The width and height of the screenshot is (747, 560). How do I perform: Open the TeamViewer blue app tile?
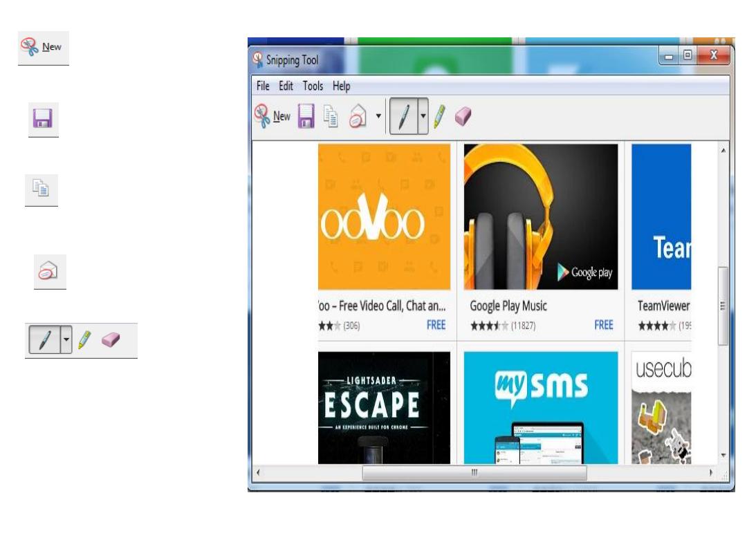click(661, 216)
